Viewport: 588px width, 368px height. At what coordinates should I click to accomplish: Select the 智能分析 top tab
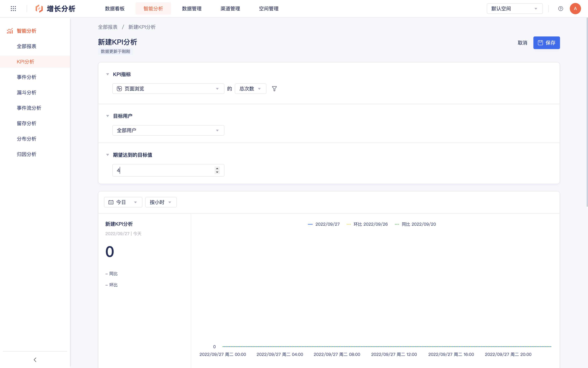[153, 9]
